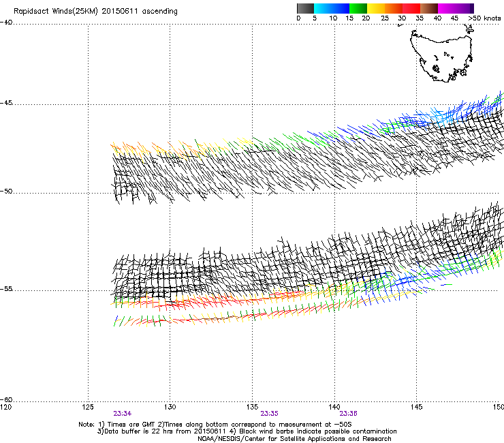The width and height of the screenshot is (504, 443).
Task: Click the brown 35-40 knots color segment
Action: 429,8
